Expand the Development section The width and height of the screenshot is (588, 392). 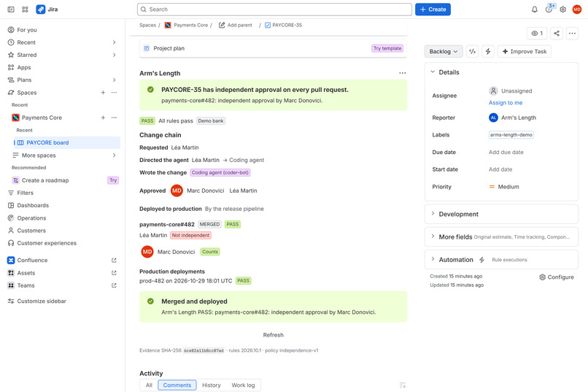[433, 214]
